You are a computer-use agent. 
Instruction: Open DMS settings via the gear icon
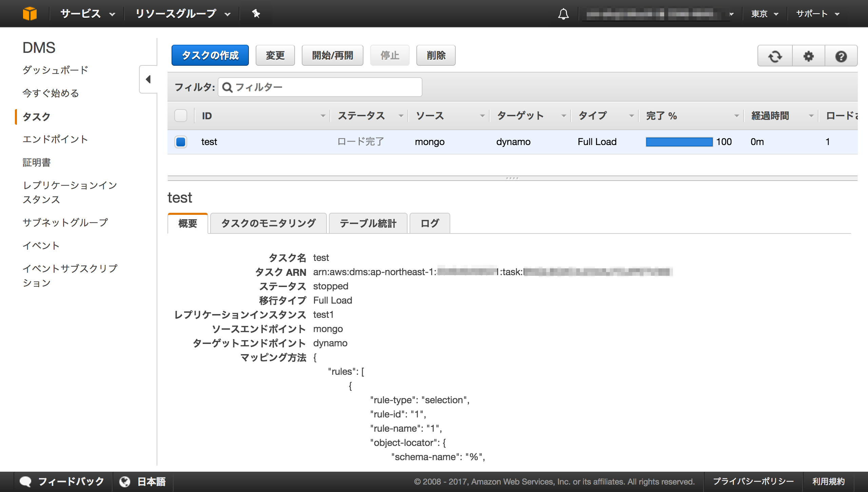click(x=808, y=56)
